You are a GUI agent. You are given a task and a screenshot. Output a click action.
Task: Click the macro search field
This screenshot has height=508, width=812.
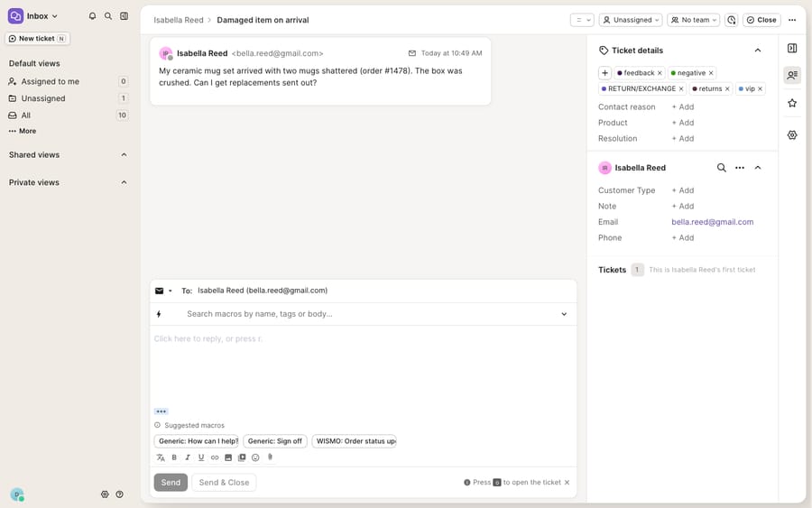363,314
